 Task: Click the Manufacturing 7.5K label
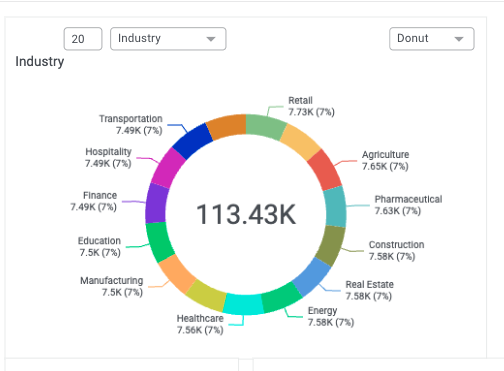(112, 286)
